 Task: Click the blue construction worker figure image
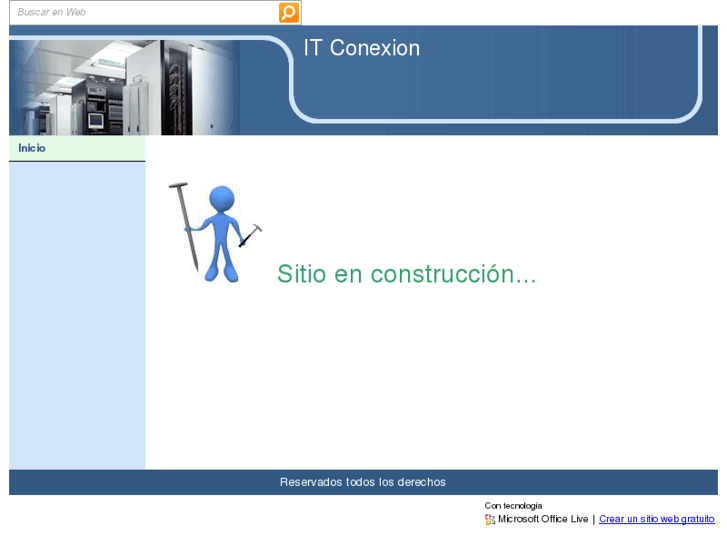pos(215,232)
